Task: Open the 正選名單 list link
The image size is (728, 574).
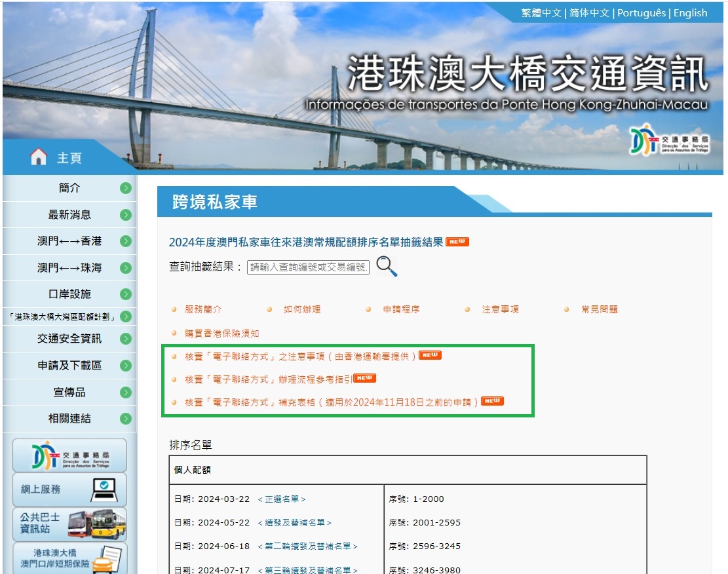Action: (282, 499)
